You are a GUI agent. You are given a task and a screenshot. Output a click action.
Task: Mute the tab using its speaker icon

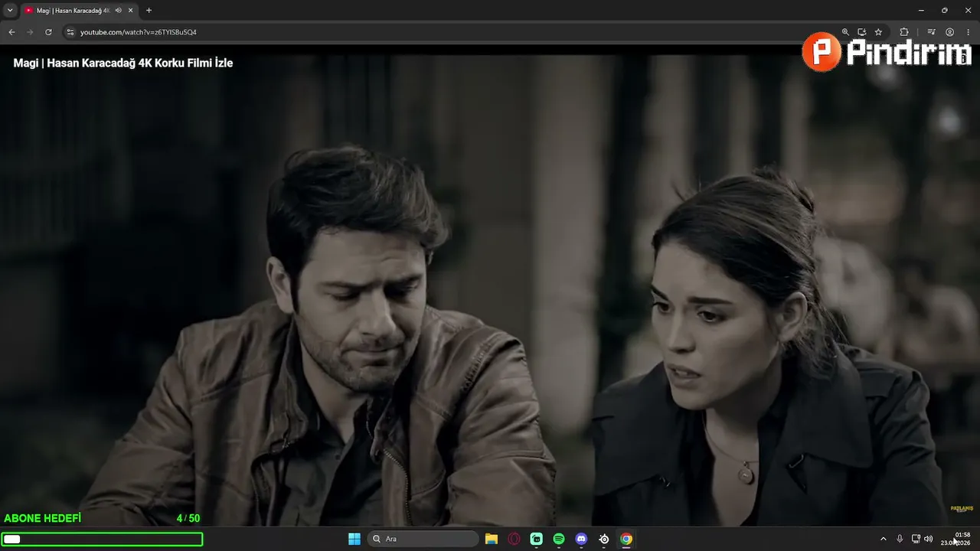119,11
